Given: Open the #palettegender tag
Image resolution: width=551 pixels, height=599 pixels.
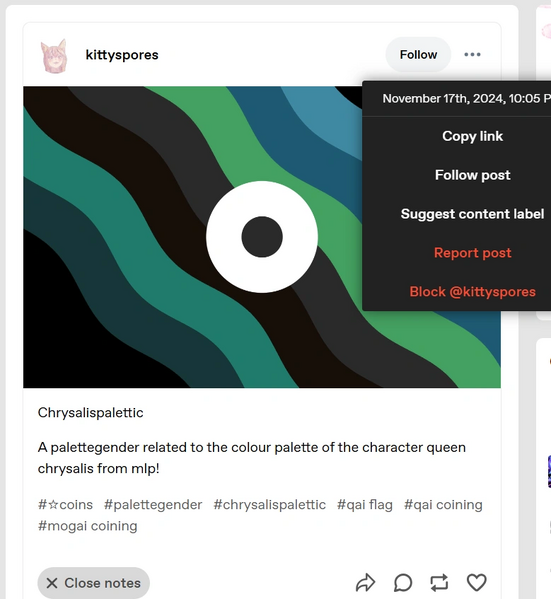Looking at the screenshot, I should pyautogui.click(x=153, y=505).
